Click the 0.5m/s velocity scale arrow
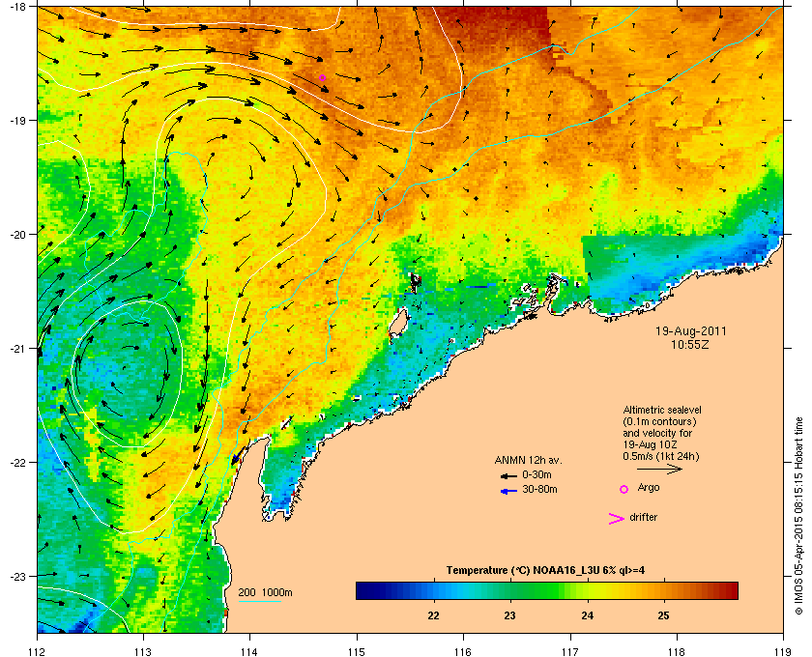 click(x=659, y=469)
